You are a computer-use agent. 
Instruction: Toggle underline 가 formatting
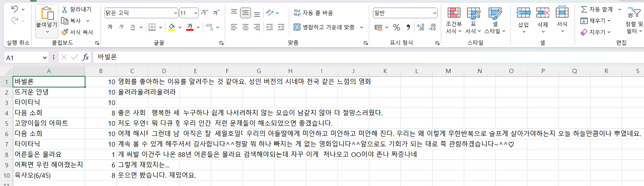pos(133,27)
